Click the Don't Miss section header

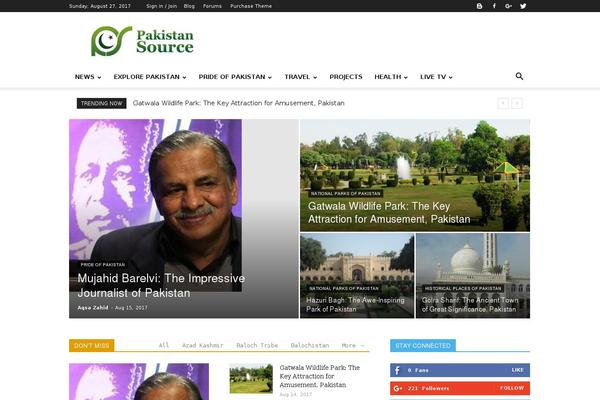[91, 345]
